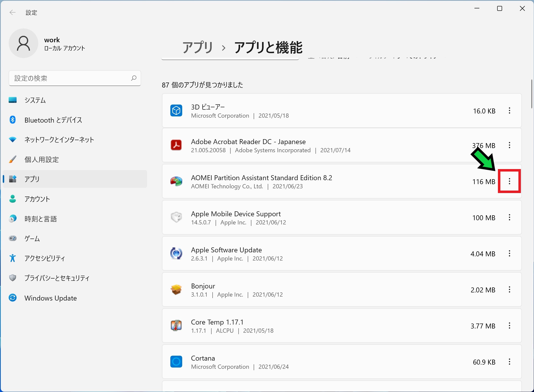534x392 pixels.
Task: Select the アプリ sidebar item
Action: [75, 179]
